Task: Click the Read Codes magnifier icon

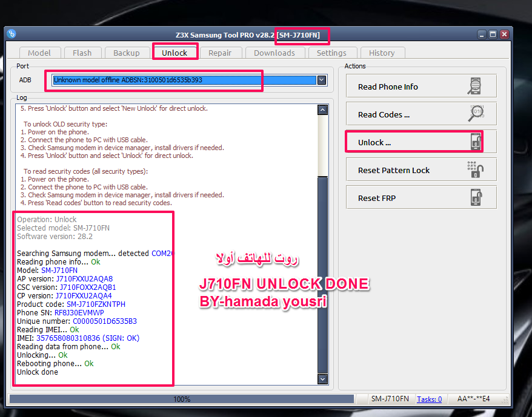Action: tap(476, 113)
